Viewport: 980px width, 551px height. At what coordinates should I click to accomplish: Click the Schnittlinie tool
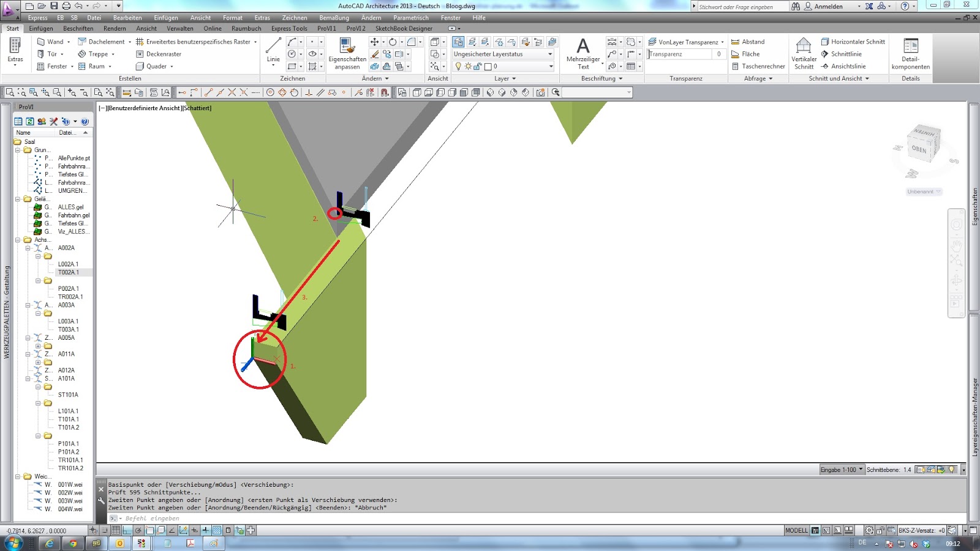842,54
